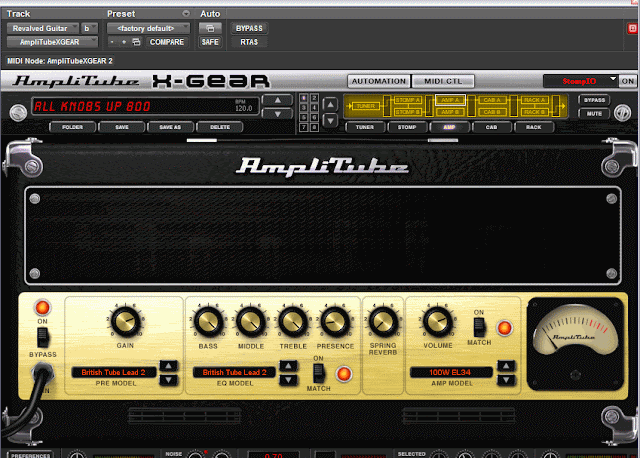This screenshot has height=458, width=640.
Task: Click the amp power ON red light
Action: click(x=42, y=307)
